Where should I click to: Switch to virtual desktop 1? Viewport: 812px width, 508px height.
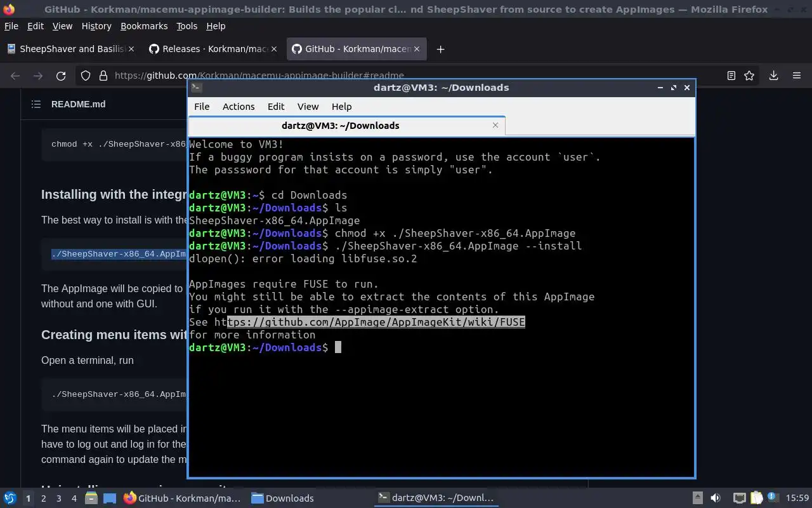pos(28,498)
